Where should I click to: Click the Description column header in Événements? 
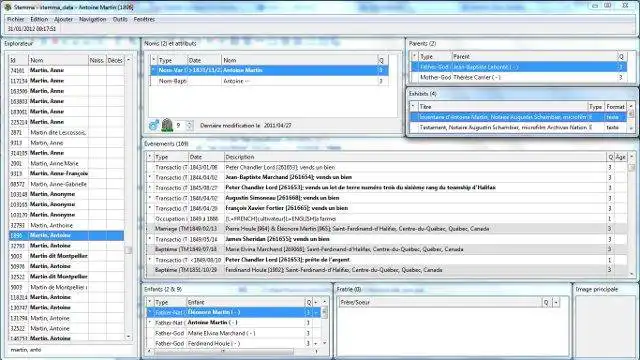click(415, 157)
